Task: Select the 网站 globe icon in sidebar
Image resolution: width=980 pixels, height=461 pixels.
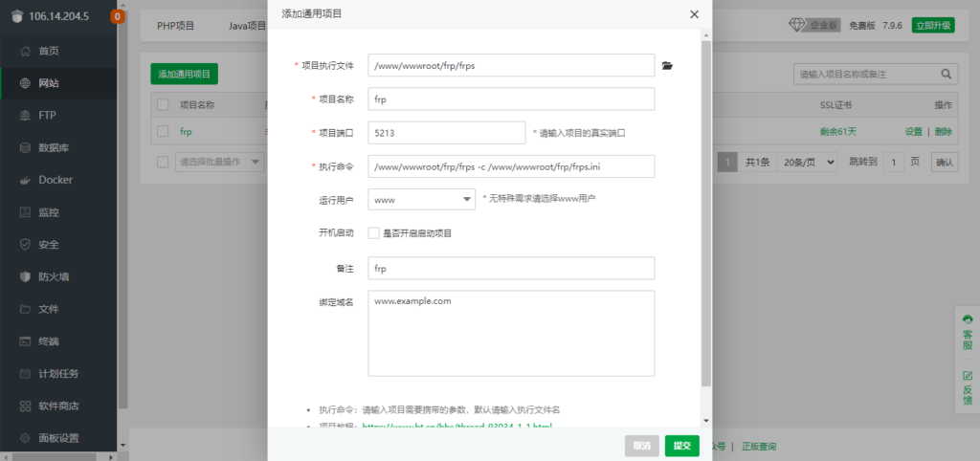Action: (x=25, y=83)
